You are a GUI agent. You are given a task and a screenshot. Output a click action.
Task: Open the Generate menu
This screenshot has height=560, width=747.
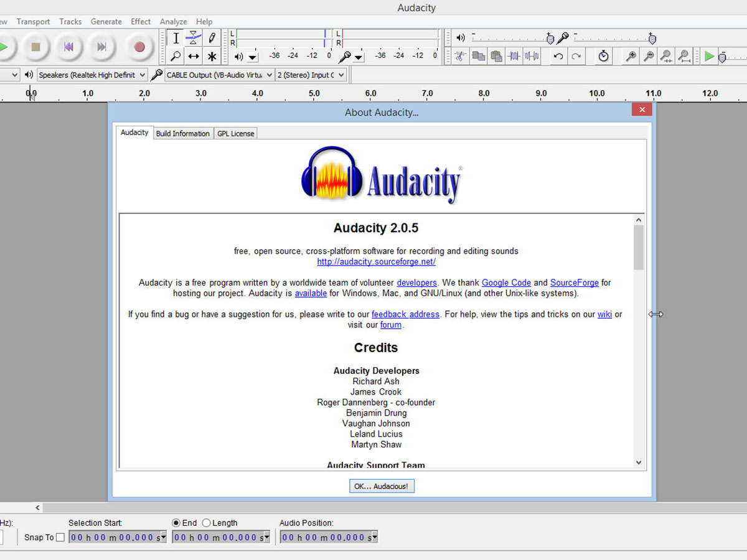(106, 21)
